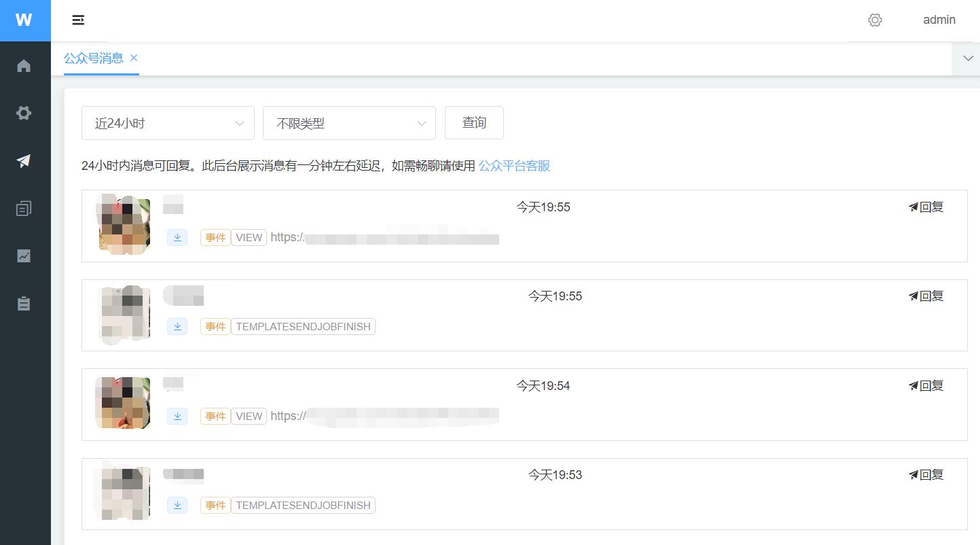This screenshot has width=980, height=545.
Task: Select the 公众号消息 tab
Action: 92,58
